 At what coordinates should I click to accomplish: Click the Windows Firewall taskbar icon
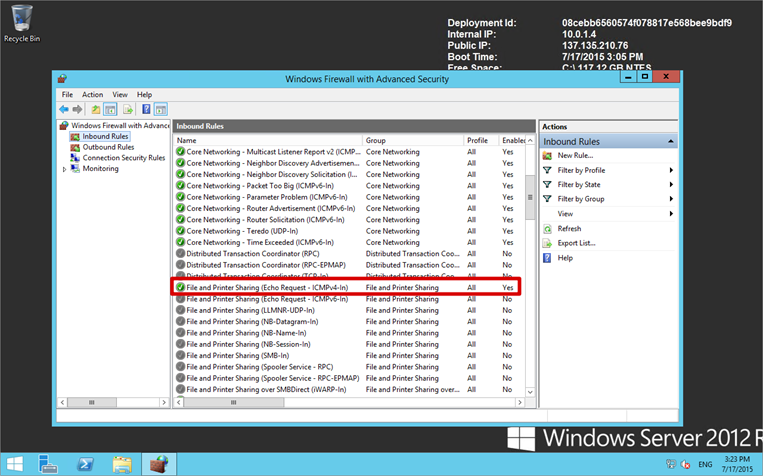pyautogui.click(x=159, y=464)
